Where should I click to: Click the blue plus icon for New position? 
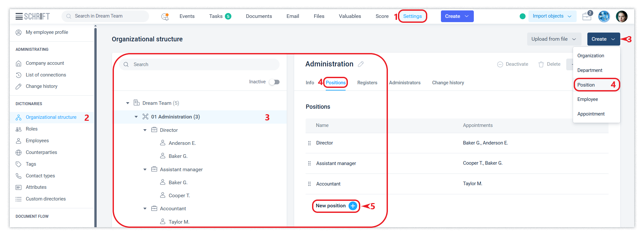(x=352, y=206)
